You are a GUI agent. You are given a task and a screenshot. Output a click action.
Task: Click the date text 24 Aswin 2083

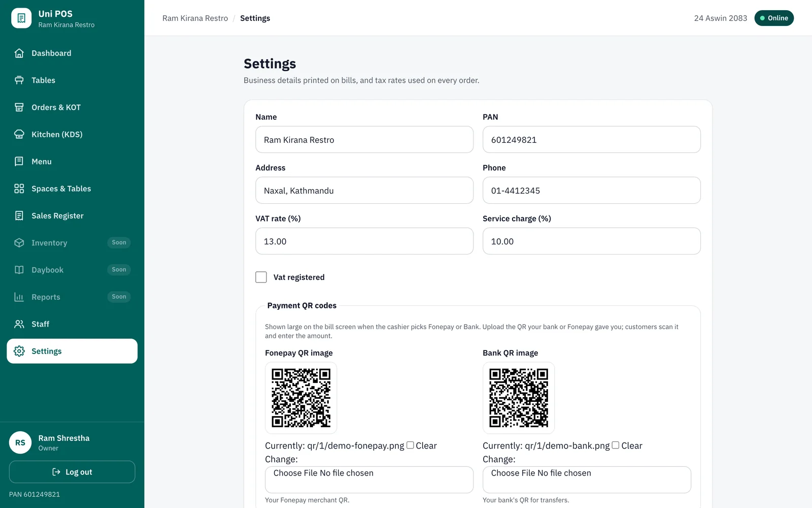[x=721, y=18]
